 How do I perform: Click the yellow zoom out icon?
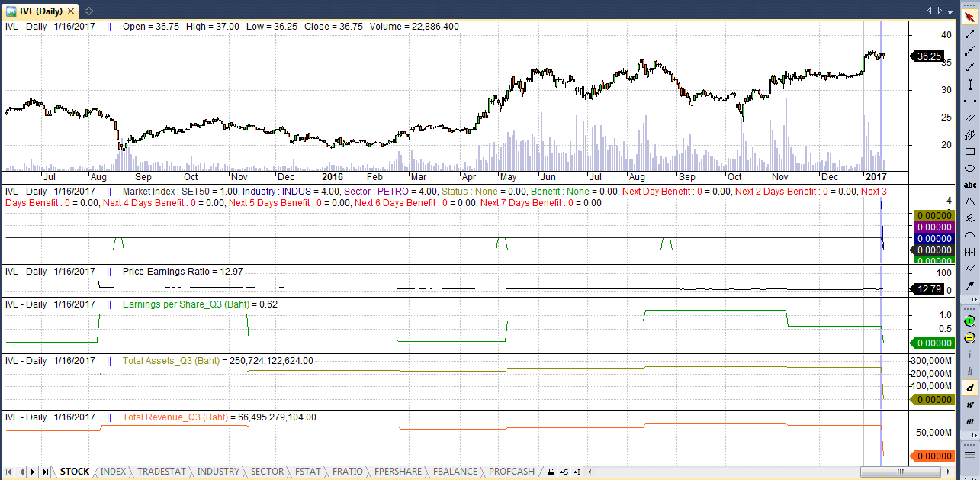969,338
